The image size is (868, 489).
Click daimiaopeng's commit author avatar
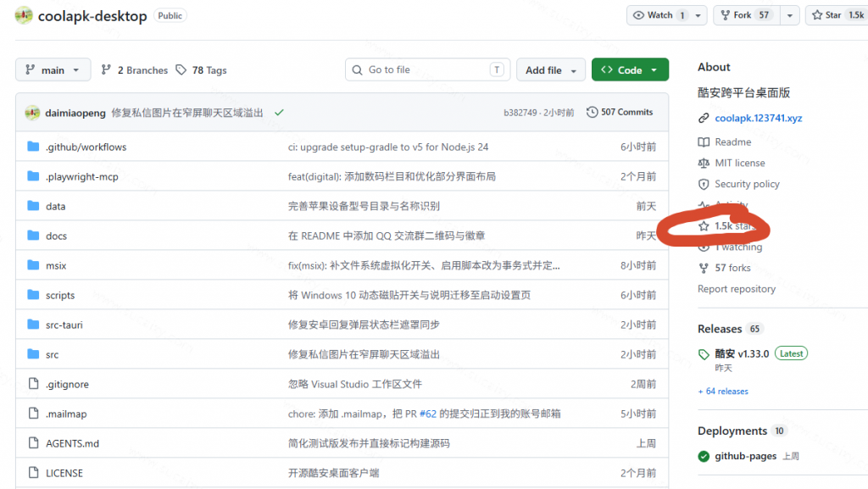32,113
